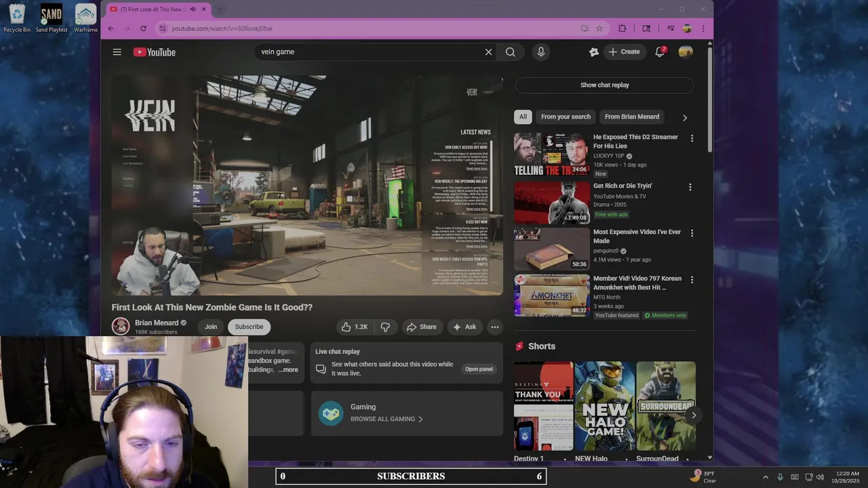Start voice search with microphone icon
This screenshot has width=868, height=488.
[x=540, y=52]
